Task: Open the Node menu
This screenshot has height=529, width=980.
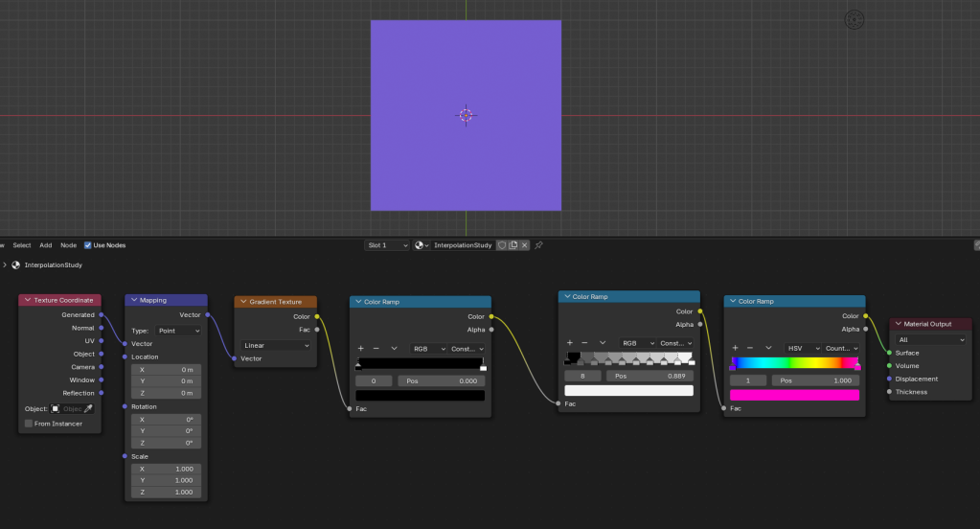Action: tap(69, 245)
